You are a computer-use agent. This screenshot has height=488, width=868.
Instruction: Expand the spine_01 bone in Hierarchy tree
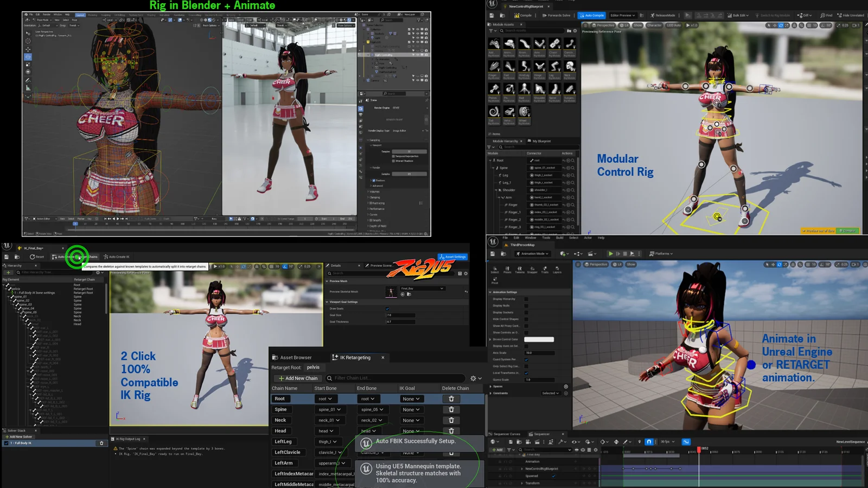click(x=9, y=297)
